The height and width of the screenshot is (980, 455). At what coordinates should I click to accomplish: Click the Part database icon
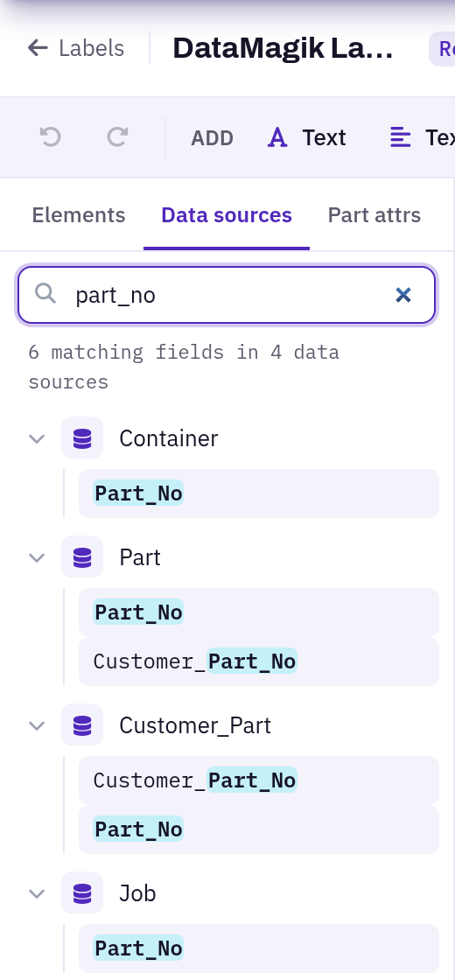pyautogui.click(x=82, y=556)
